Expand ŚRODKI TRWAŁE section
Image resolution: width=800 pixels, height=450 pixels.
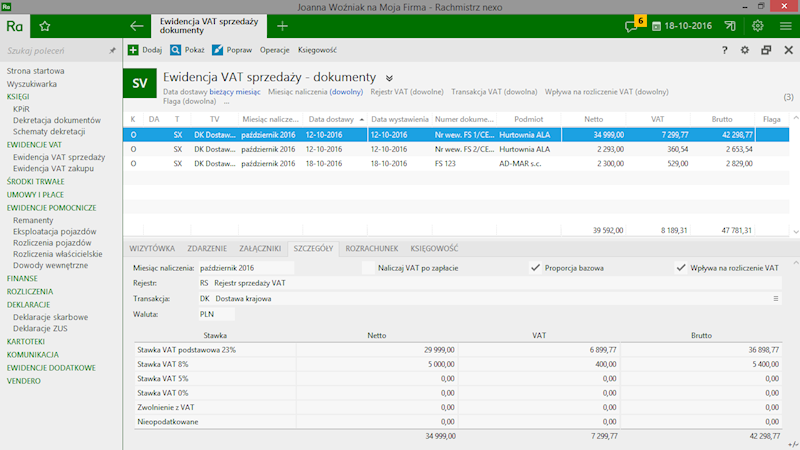pos(35,182)
